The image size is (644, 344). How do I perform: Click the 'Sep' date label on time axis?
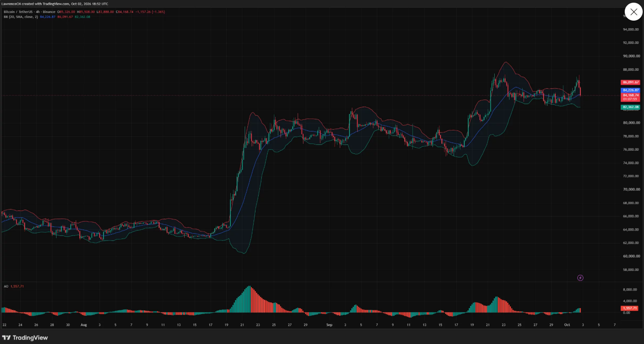point(329,324)
